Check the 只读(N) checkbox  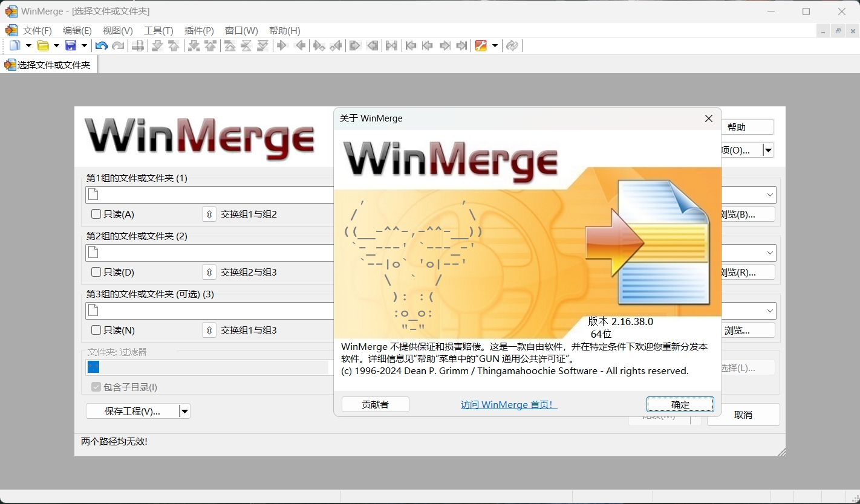click(96, 330)
